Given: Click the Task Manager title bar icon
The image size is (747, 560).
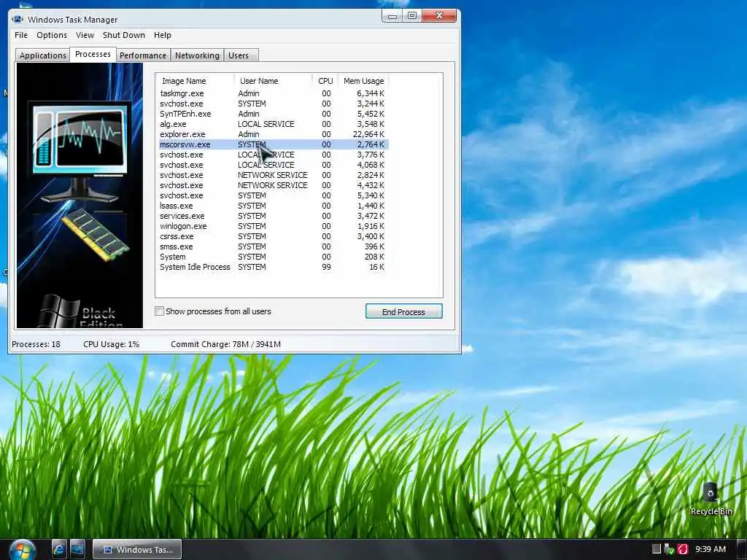Looking at the screenshot, I should pos(18,20).
